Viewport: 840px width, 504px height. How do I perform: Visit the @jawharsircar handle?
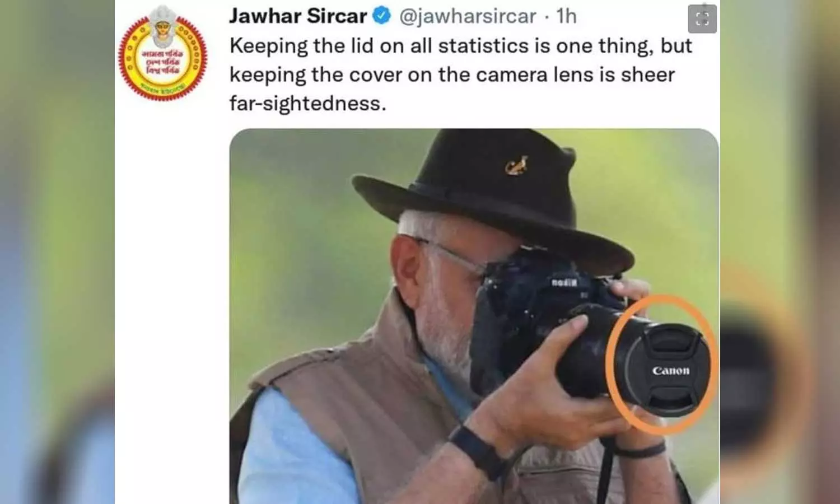click(468, 16)
